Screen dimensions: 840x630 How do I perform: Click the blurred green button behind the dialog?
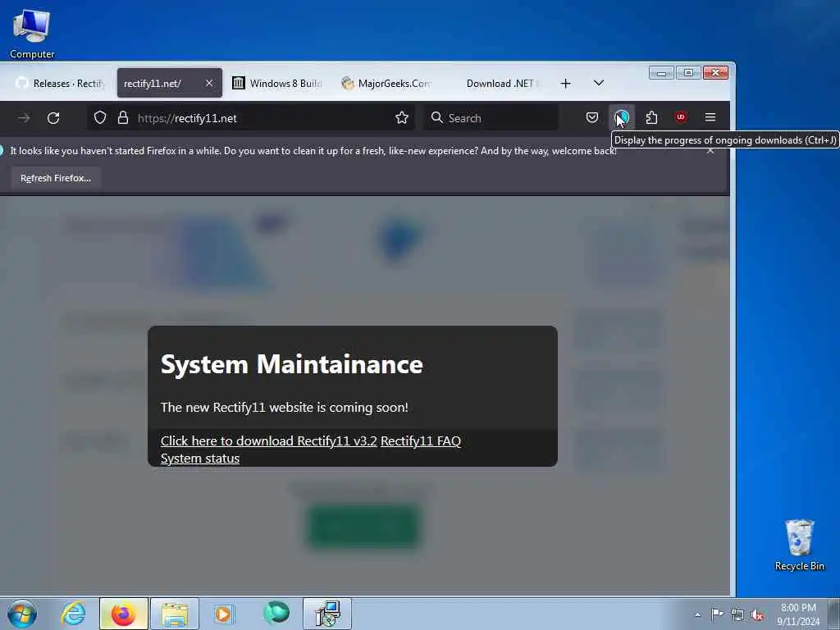pos(363,526)
